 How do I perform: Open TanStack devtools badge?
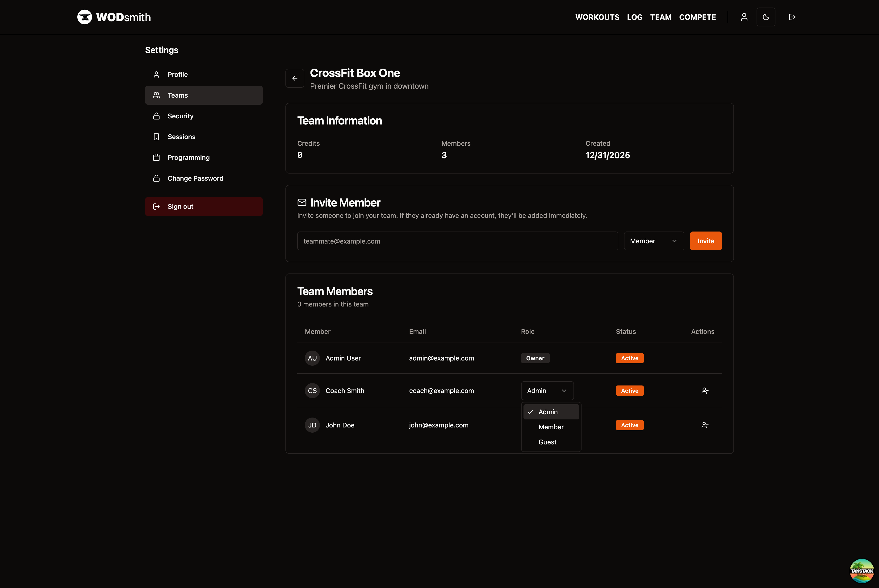(x=862, y=570)
